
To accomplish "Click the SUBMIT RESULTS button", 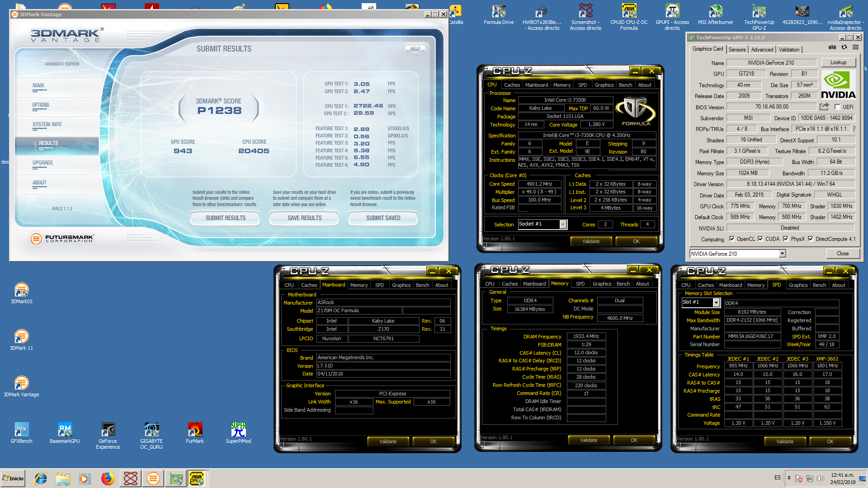I will tap(226, 218).
